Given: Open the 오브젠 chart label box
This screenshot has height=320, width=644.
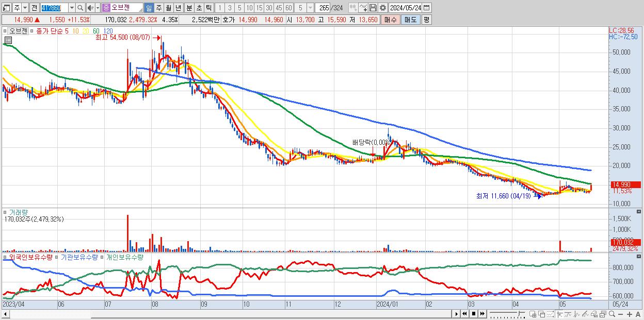Looking at the screenshot, I should point(18,31).
